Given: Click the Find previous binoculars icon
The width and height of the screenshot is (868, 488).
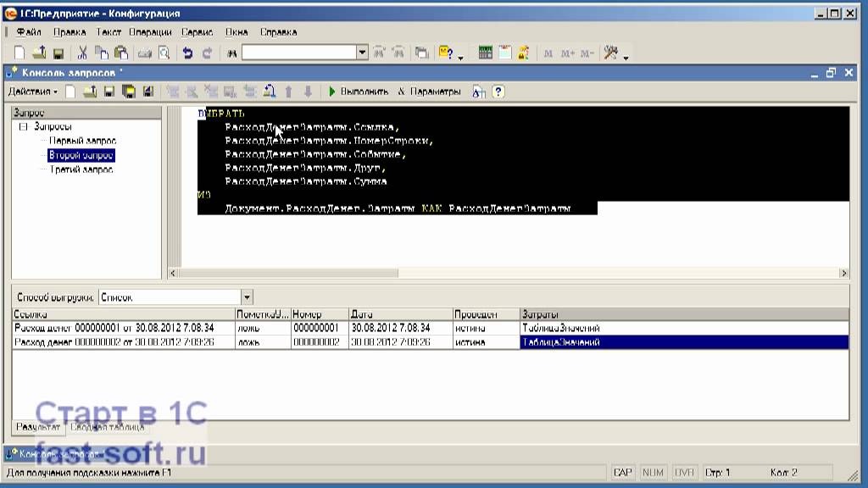Looking at the screenshot, I should [x=398, y=53].
